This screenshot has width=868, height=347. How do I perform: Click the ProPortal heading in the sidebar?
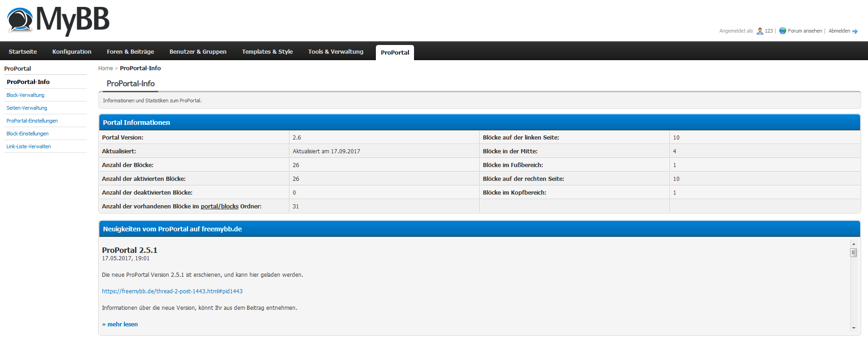[x=17, y=68]
